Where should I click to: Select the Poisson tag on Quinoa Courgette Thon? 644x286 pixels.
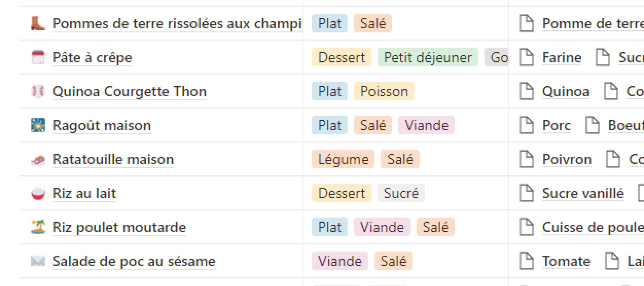384,91
